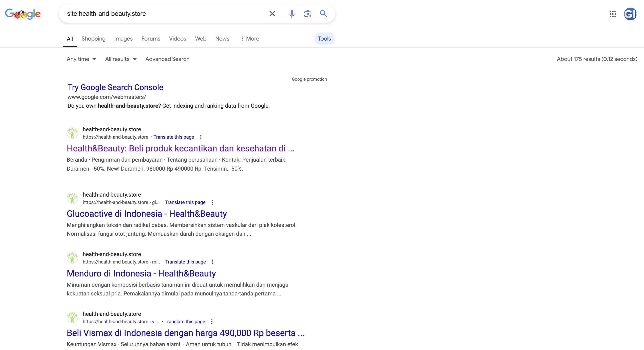Click favicon of the Vismax result

(72, 317)
